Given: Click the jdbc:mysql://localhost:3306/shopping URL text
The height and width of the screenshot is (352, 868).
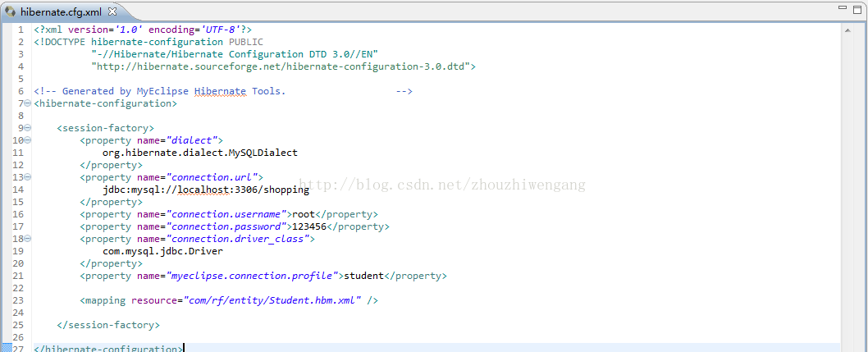Looking at the screenshot, I should [205, 190].
